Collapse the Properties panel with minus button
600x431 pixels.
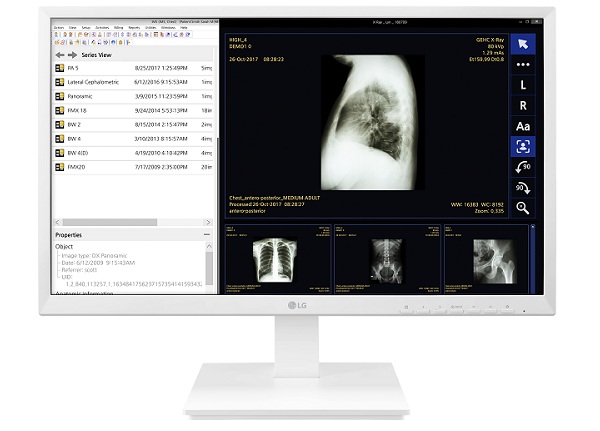point(207,235)
